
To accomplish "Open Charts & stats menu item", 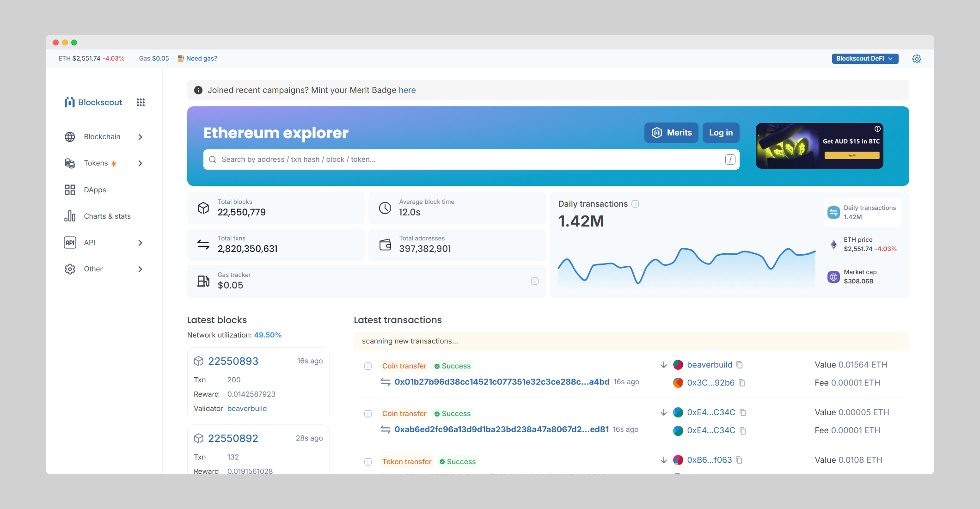I will (104, 216).
